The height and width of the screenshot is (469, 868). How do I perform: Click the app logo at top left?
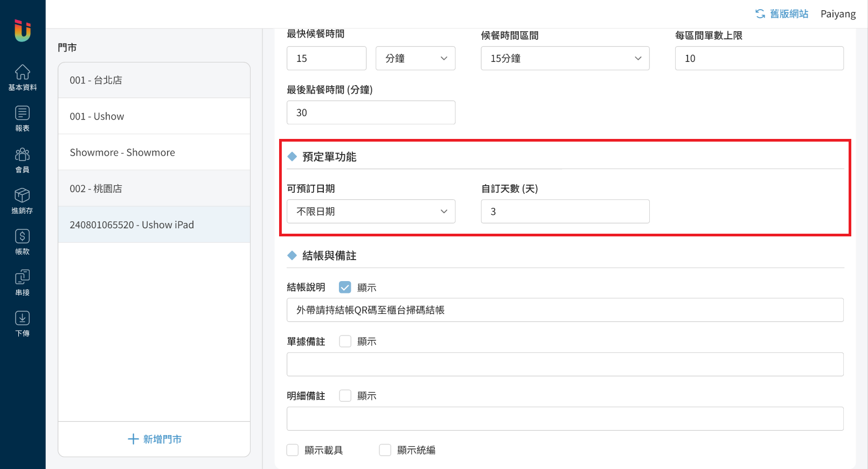(x=23, y=30)
